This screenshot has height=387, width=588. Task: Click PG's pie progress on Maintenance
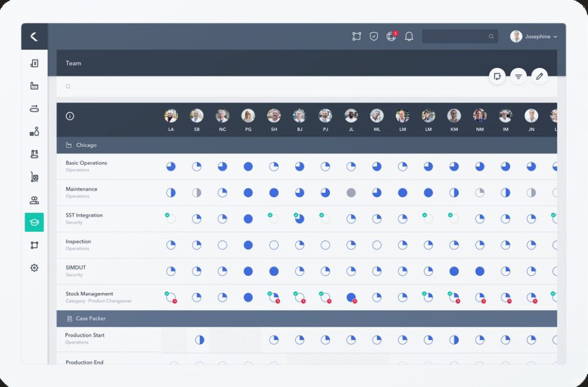248,192
